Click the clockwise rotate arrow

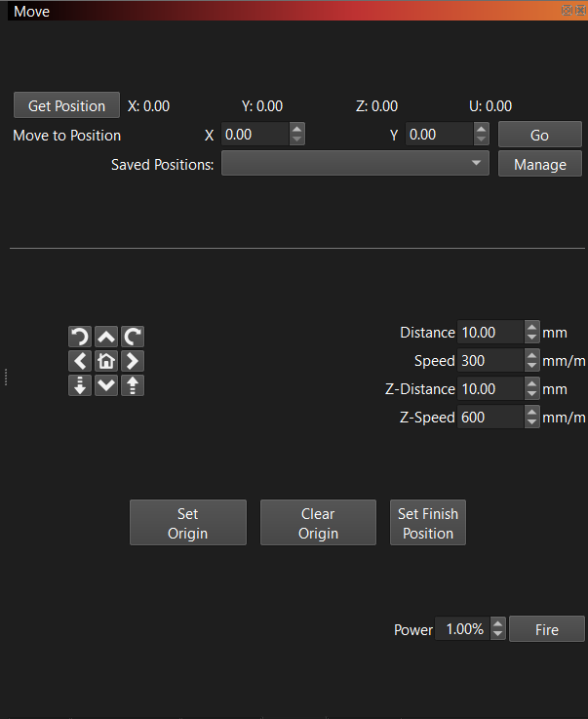(x=133, y=337)
